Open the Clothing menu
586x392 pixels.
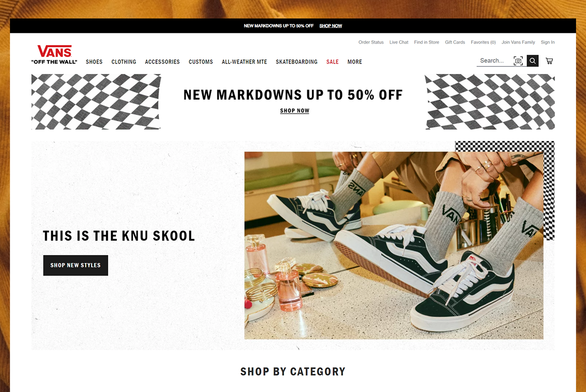coord(124,62)
